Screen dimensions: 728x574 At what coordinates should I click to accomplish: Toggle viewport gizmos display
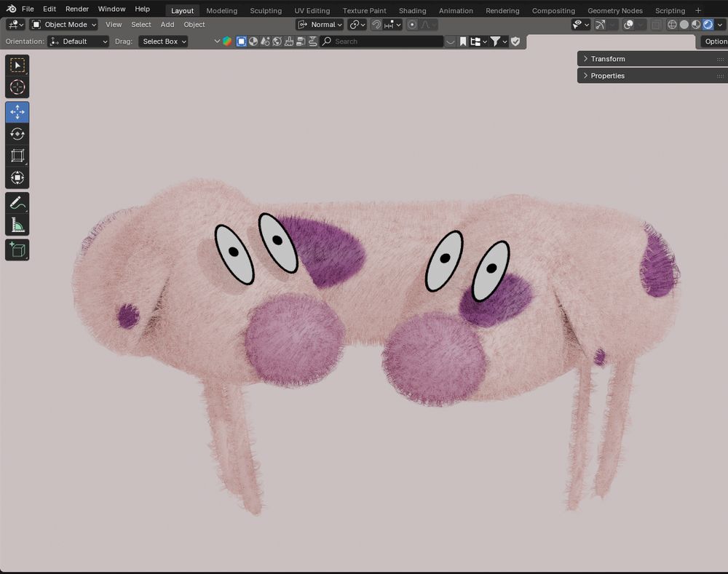click(x=601, y=25)
